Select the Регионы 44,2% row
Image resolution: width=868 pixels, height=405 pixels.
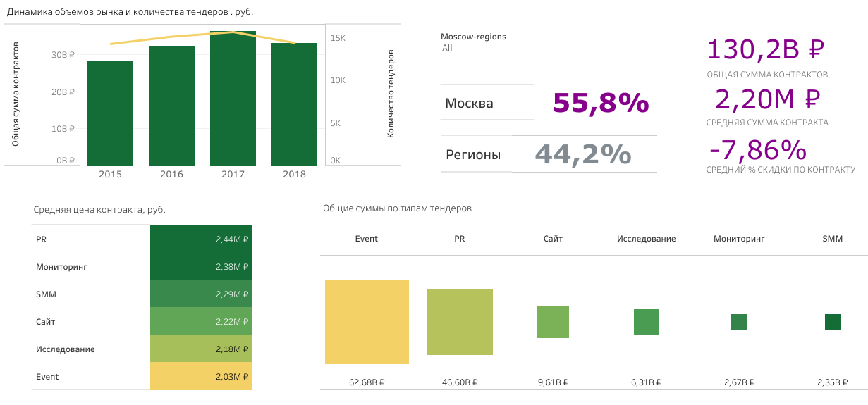(548, 154)
